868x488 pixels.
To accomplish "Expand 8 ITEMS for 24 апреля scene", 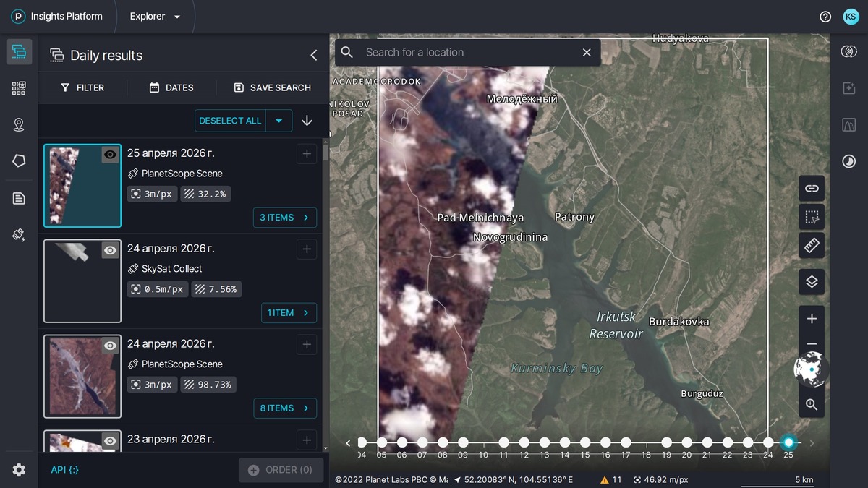I will pos(285,408).
